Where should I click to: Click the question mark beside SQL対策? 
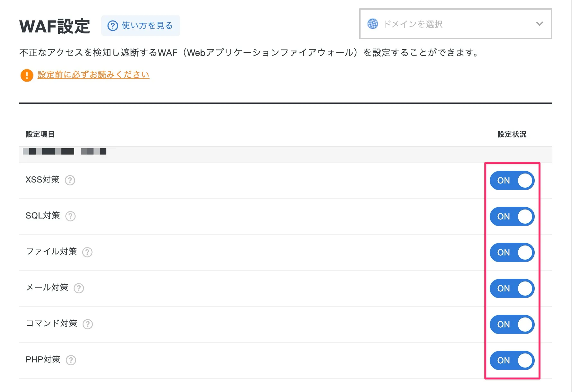click(70, 216)
